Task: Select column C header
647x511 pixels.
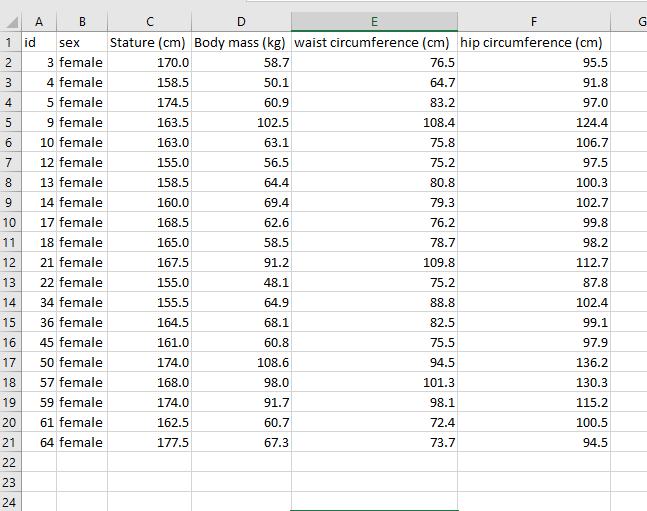Action: [x=149, y=21]
